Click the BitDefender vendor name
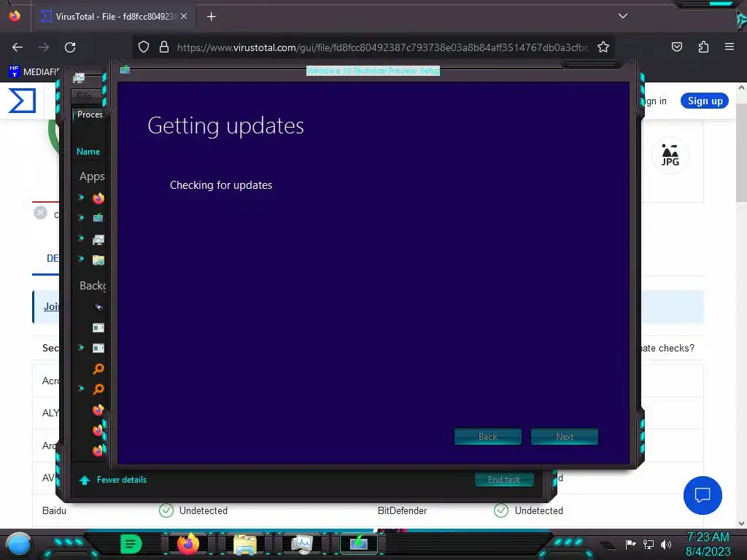The width and height of the screenshot is (747, 560). pos(402,510)
